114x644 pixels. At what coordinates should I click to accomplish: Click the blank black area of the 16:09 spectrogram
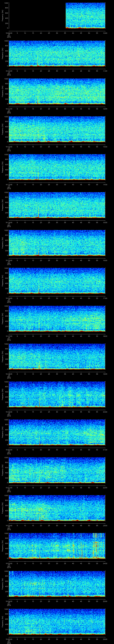click(x=37, y=16)
